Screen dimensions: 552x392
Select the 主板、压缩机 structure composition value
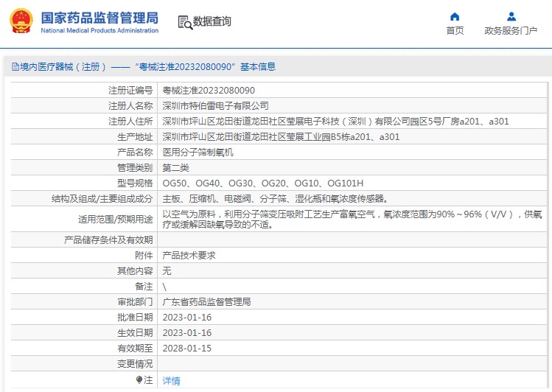click(x=276, y=199)
